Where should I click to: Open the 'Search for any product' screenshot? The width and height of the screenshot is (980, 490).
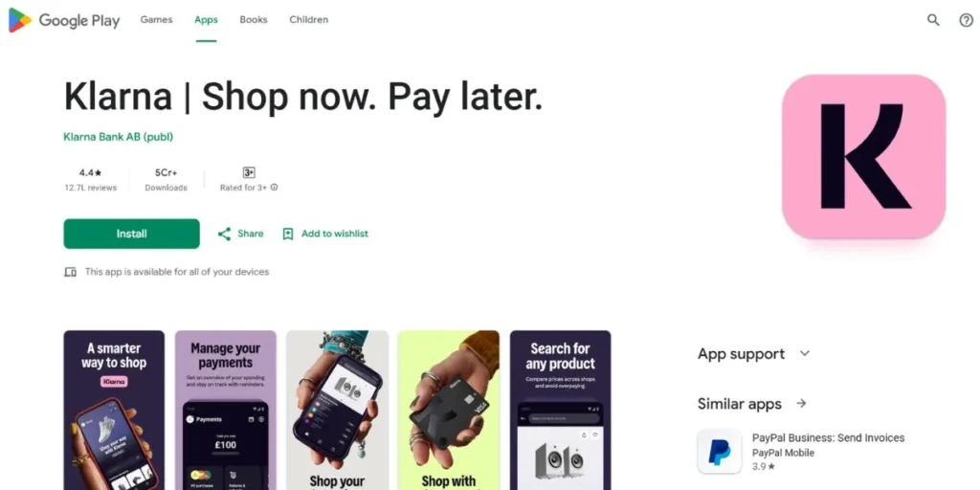pos(560,410)
